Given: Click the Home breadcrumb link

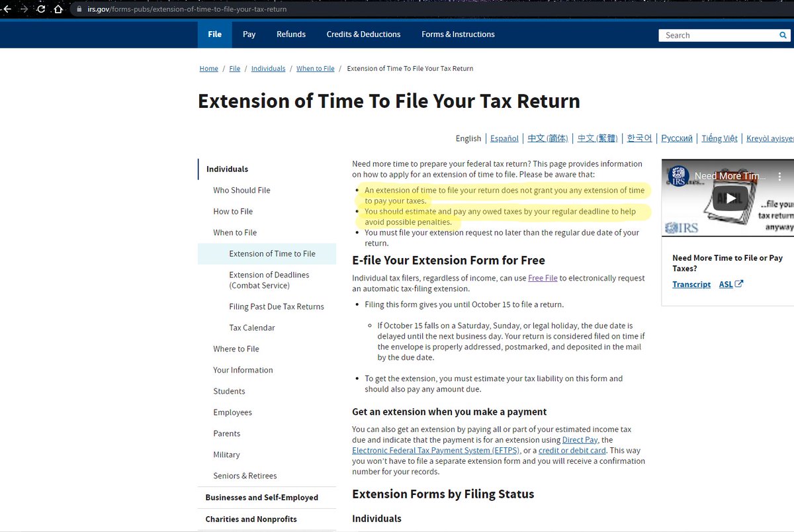Looking at the screenshot, I should click(208, 68).
